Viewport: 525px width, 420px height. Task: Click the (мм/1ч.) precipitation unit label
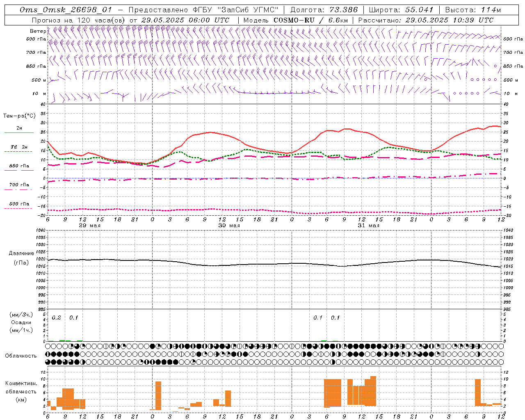point(21,330)
